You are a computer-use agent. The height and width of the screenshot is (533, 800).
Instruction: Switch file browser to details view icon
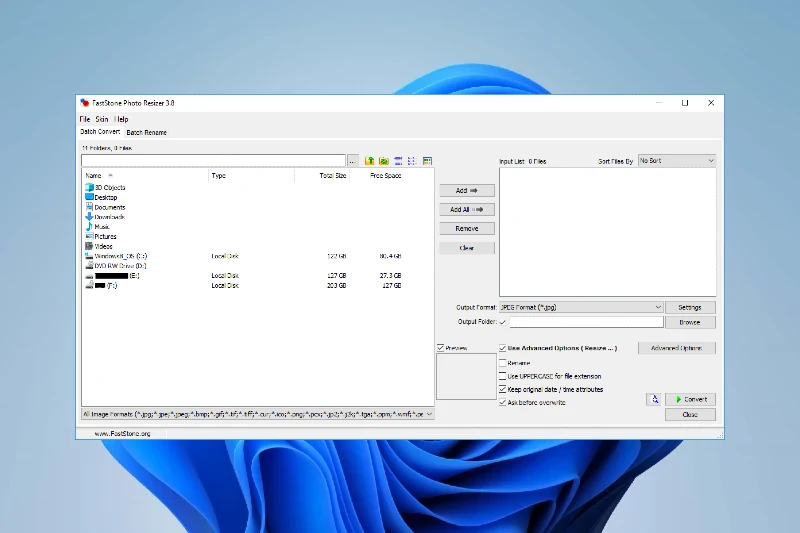point(398,160)
